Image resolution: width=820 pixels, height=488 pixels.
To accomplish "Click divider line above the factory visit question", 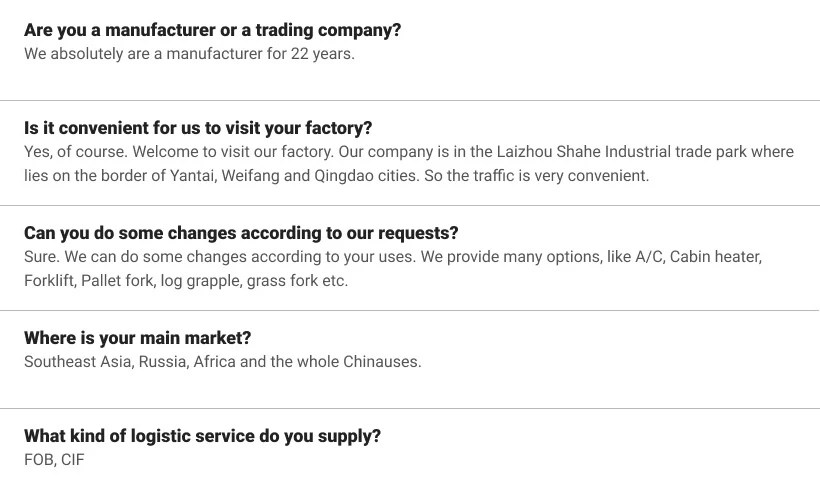I will point(410,100).
